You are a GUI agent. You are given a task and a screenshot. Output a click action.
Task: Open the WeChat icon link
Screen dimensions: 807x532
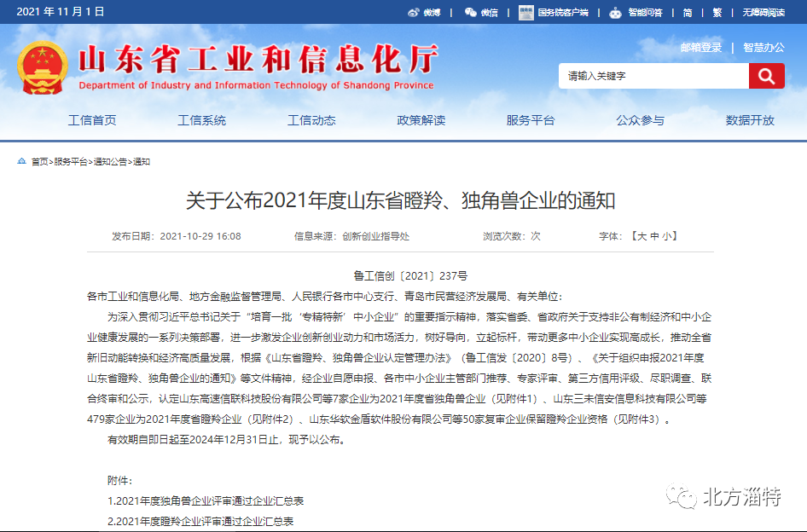click(470, 12)
